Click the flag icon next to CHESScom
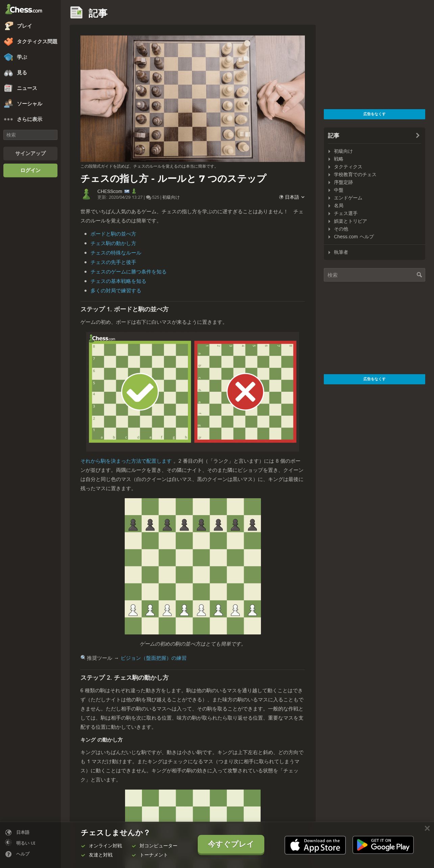 coord(127,191)
